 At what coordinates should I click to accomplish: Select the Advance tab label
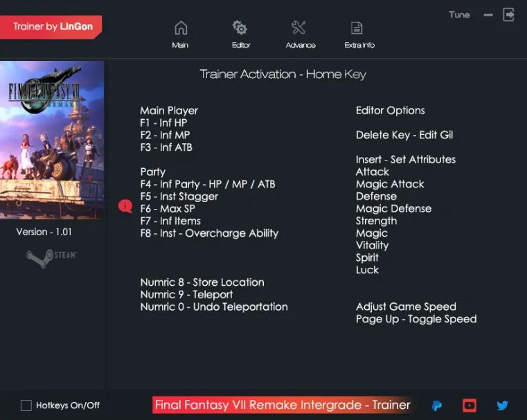301,46
